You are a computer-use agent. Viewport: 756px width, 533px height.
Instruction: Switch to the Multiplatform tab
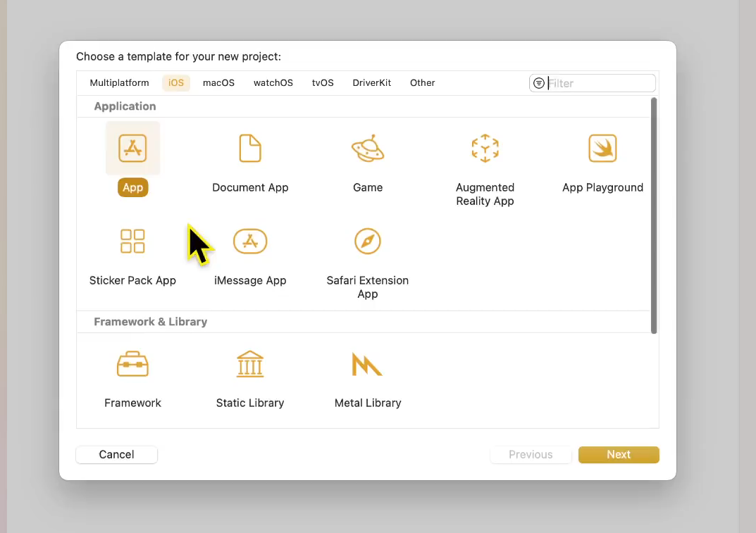point(120,83)
